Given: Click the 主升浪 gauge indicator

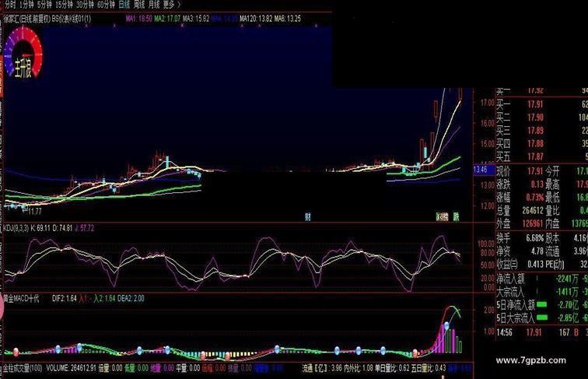Looking at the screenshot, I should point(23,53).
